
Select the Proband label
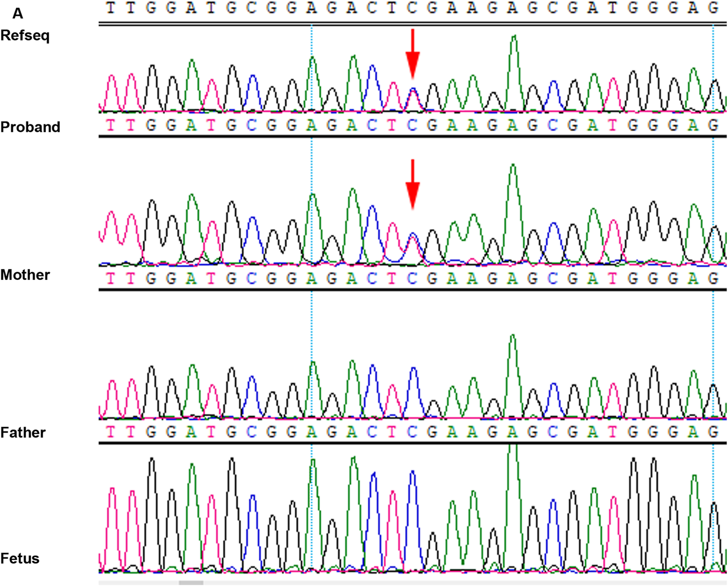[30, 127]
